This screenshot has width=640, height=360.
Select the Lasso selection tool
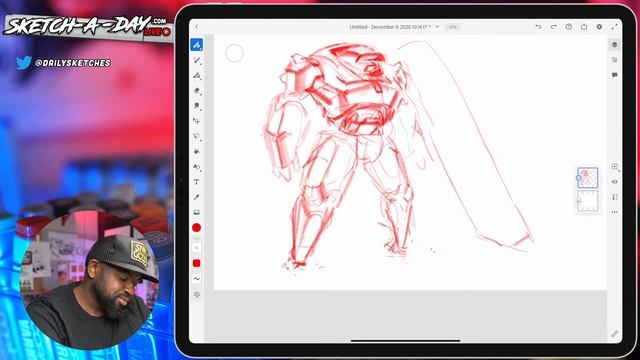click(197, 136)
